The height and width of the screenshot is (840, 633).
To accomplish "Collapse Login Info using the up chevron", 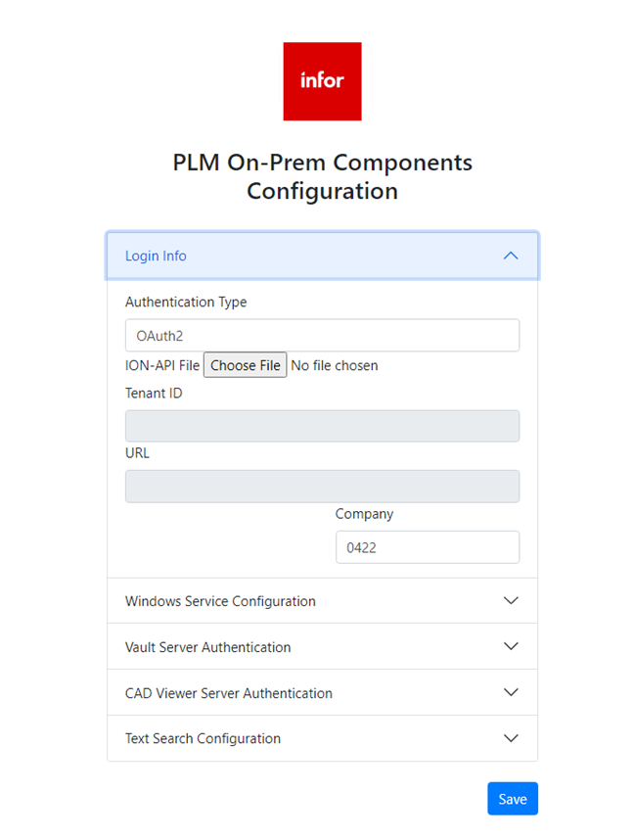I will (x=510, y=256).
